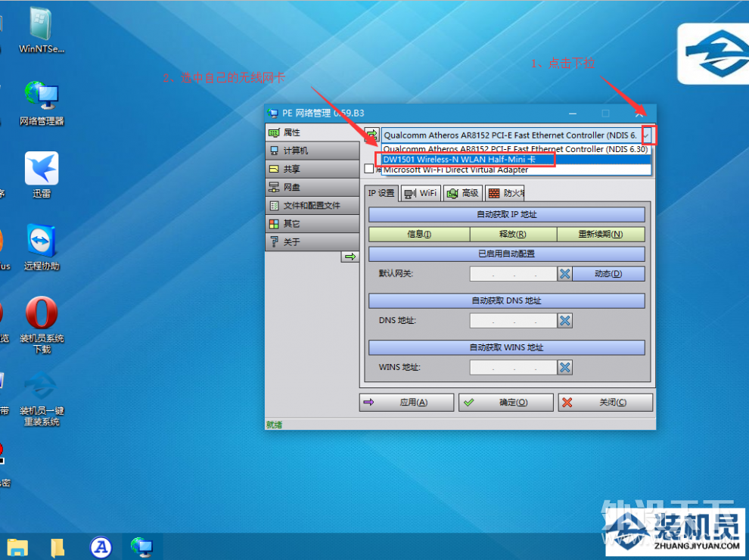Open the adapter dropdown arrow
Image resolution: width=749 pixels, height=560 pixels.
646,135
